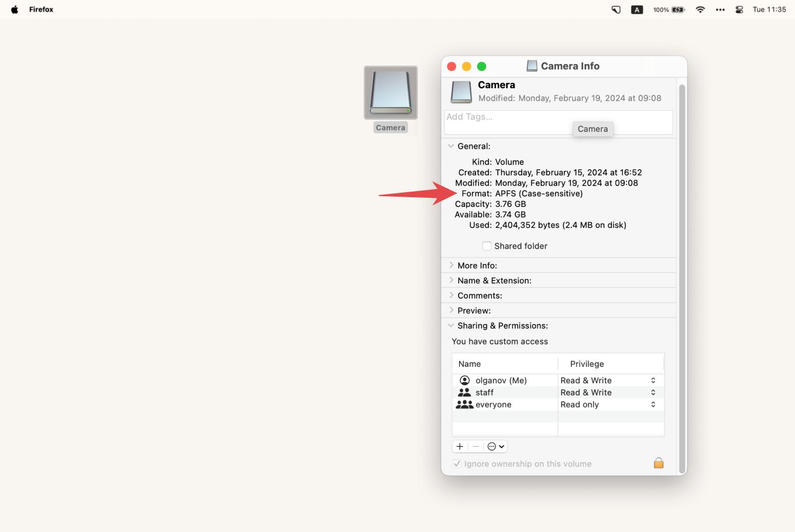
Task: Click the Camera volume icon in Info header
Action: 461,92
